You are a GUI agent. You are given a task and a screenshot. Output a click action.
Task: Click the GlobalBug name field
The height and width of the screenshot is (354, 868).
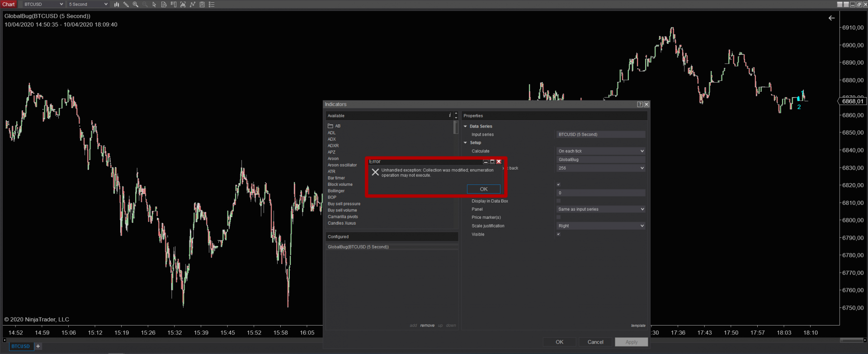click(601, 160)
